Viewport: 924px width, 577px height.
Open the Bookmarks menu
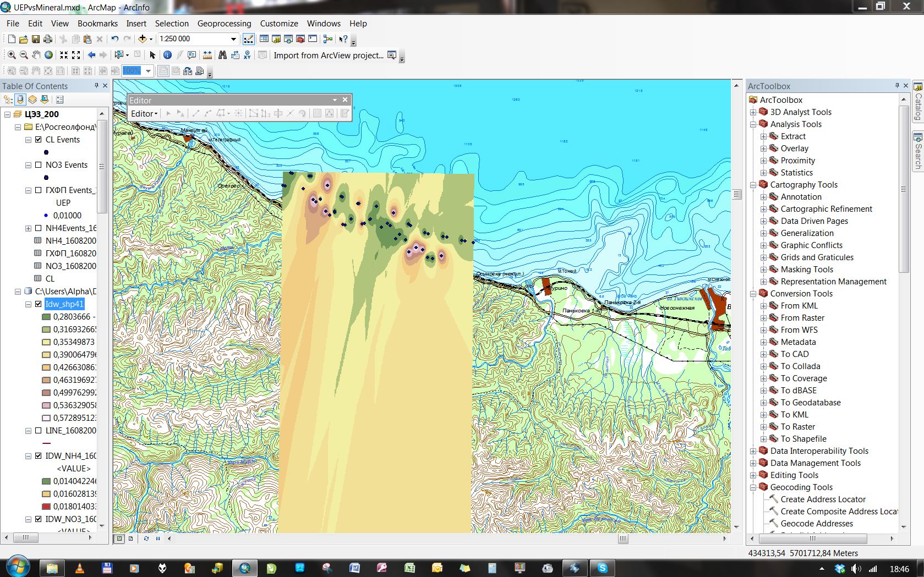[97, 24]
